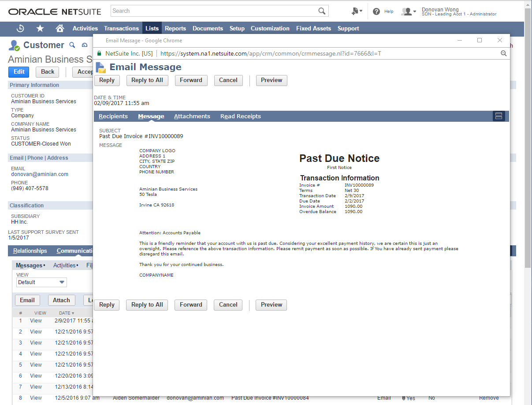Open the Shortcuts star icon
Viewport: 532px width, 405px height.
pyautogui.click(x=40, y=28)
